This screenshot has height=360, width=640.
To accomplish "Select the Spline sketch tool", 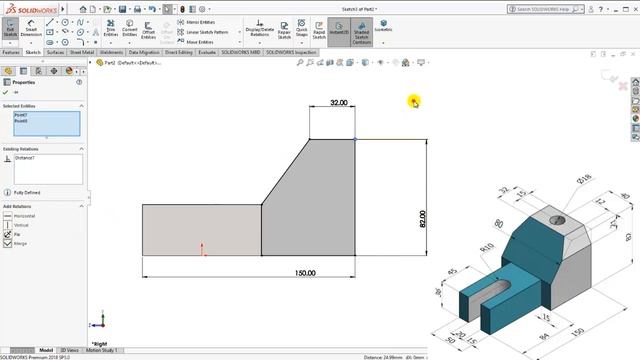I will pyautogui.click(x=80, y=22).
